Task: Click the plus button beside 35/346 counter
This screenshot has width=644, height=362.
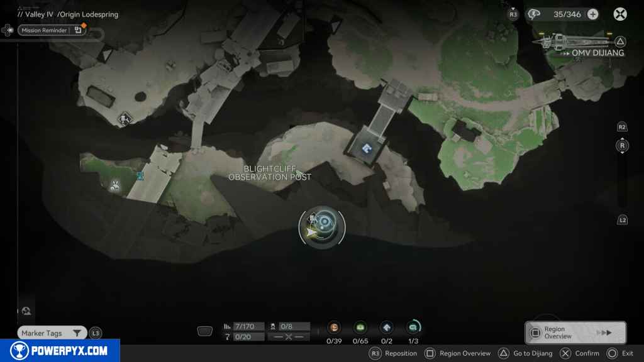Action: [592, 14]
